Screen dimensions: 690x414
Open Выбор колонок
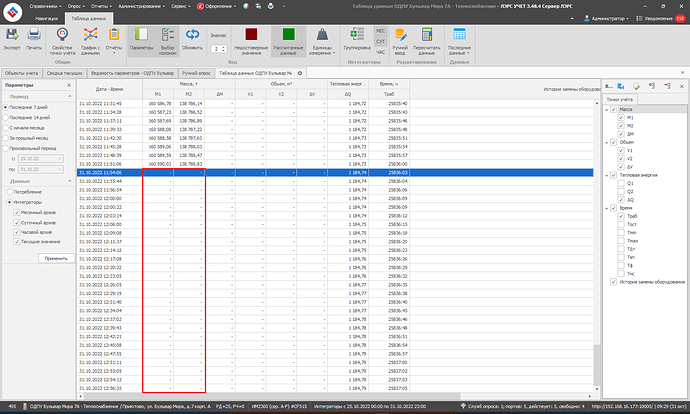pyautogui.click(x=167, y=41)
